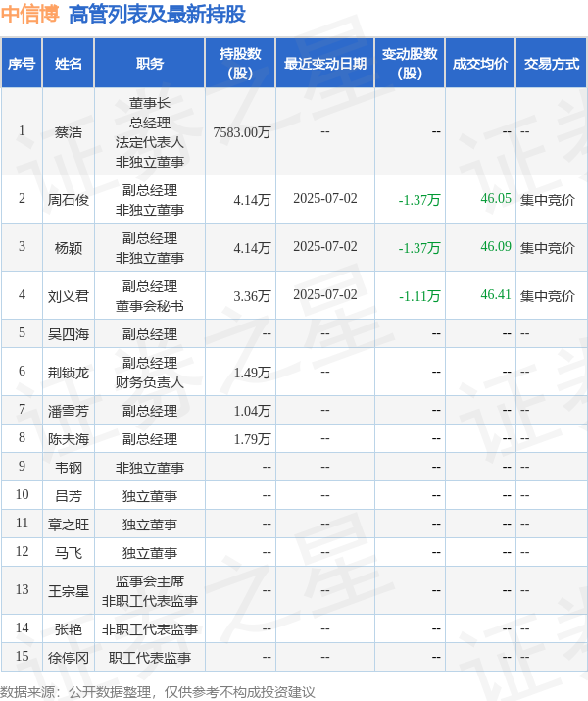Select the name 吕芳
The image size is (588, 701).
(x=69, y=496)
